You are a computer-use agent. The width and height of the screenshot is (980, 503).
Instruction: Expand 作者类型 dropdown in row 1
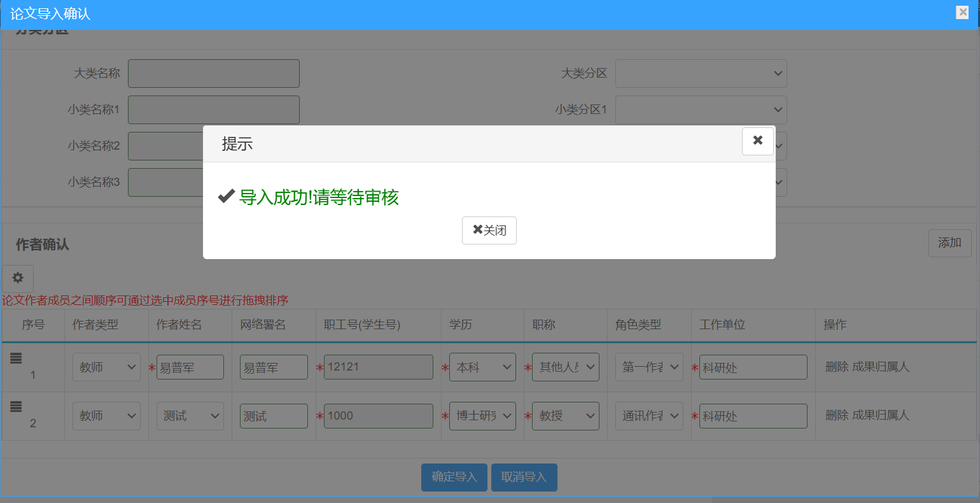[106, 367]
